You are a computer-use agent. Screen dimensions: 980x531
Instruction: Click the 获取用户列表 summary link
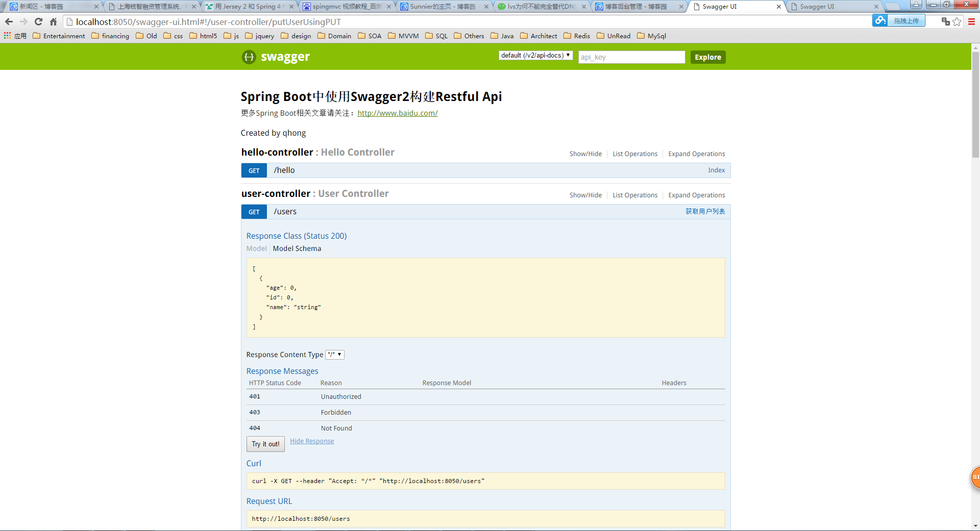705,211
